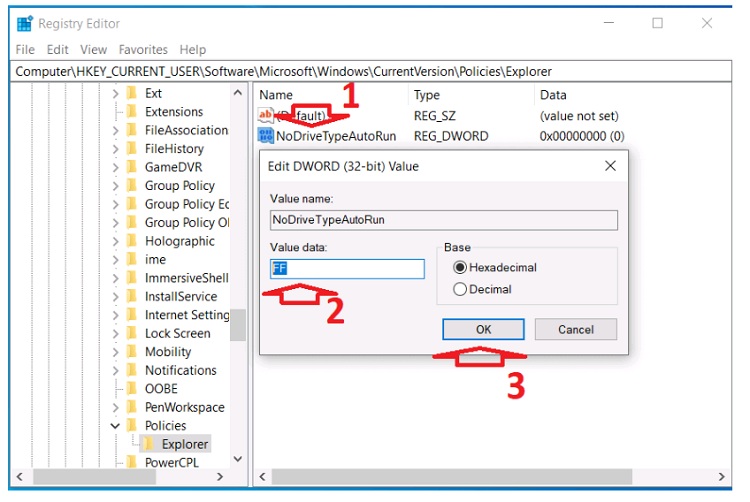Viewport: 750px width, 502px height.
Task: Expand the PenWorkspace key
Action: coord(115,407)
